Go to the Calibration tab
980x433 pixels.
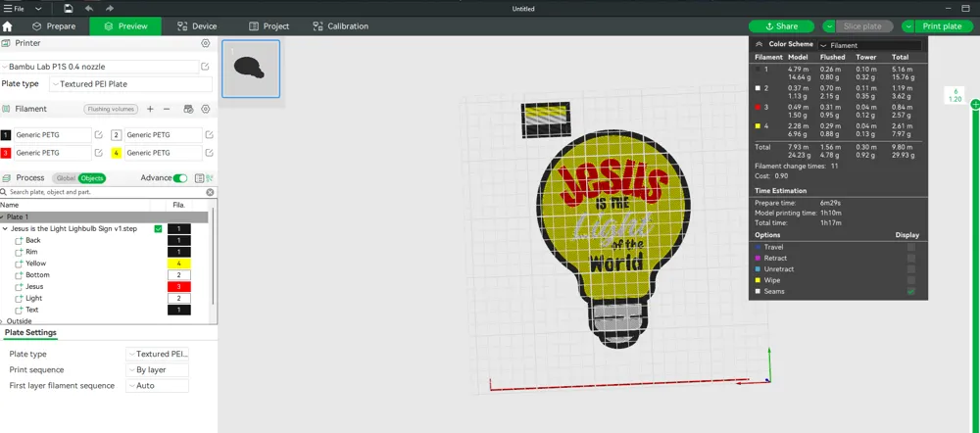tap(341, 26)
